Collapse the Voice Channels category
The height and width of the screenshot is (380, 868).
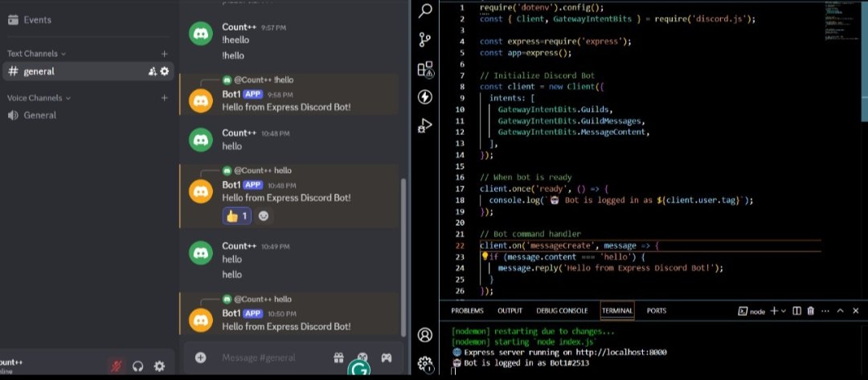pos(39,98)
